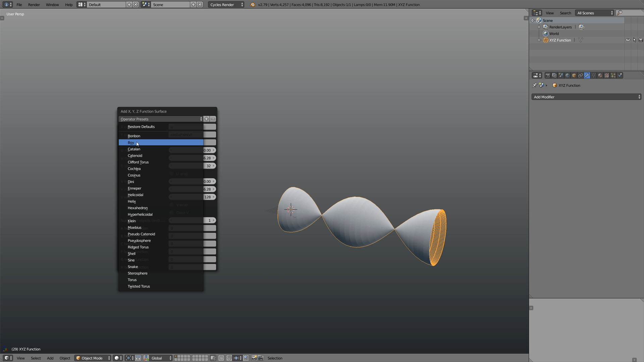Select the Boy preset
644x362 pixels.
point(161,142)
